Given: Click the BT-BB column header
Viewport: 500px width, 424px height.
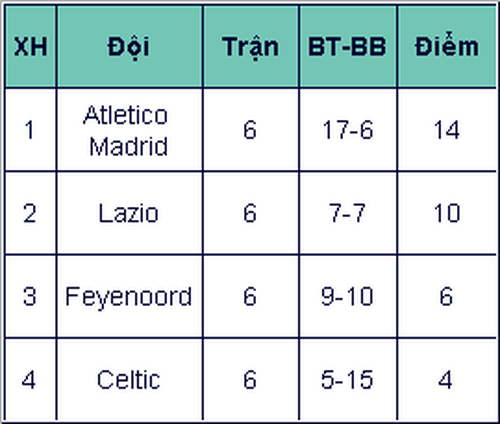Looking at the screenshot, I should pyautogui.click(x=348, y=46).
